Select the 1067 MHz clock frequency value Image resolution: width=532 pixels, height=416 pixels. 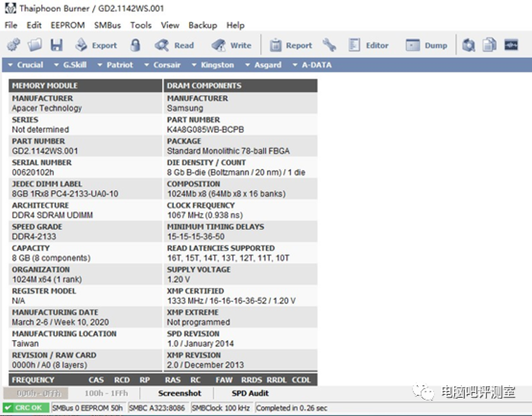point(205,215)
